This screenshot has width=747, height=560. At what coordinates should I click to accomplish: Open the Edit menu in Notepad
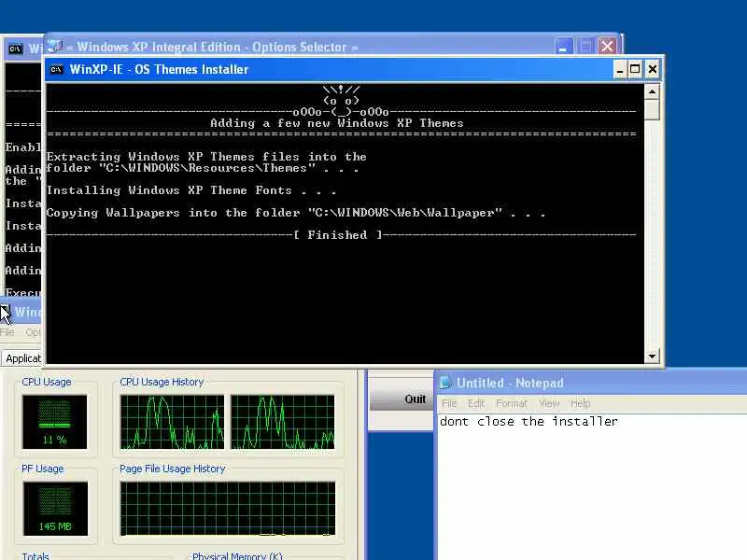pos(475,403)
